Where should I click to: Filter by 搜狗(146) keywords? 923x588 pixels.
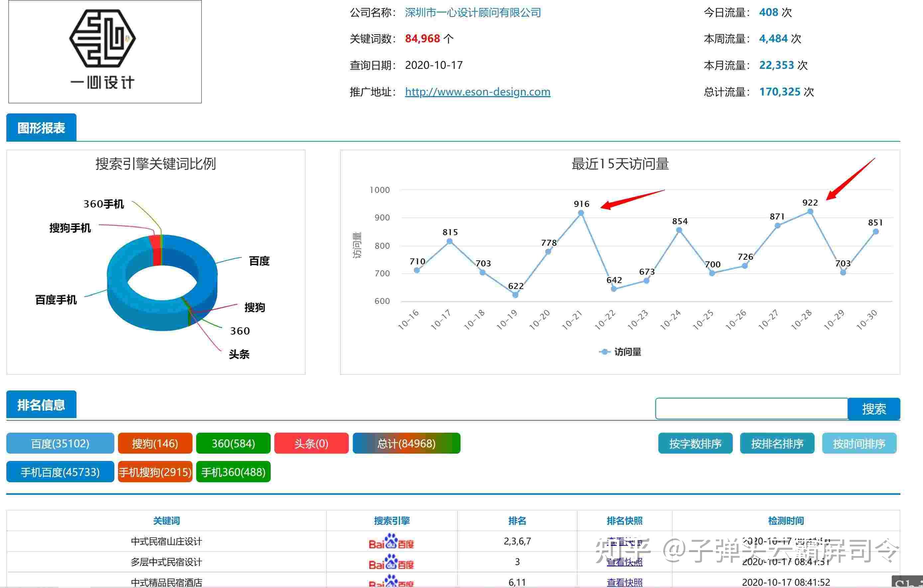click(x=155, y=443)
